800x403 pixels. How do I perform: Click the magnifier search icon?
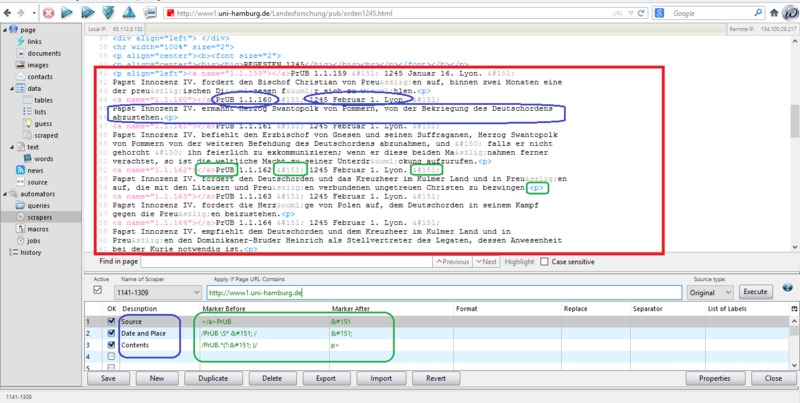coord(758,13)
